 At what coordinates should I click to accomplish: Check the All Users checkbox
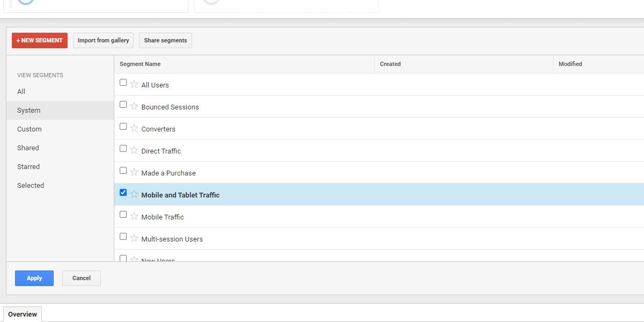click(123, 83)
